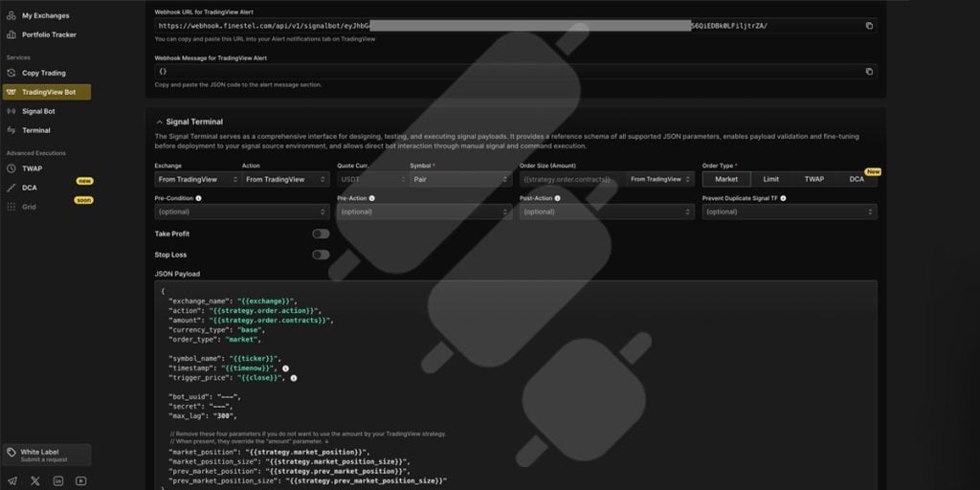Open Telegram social link
Viewport: 980px width, 490px height.
[11, 480]
